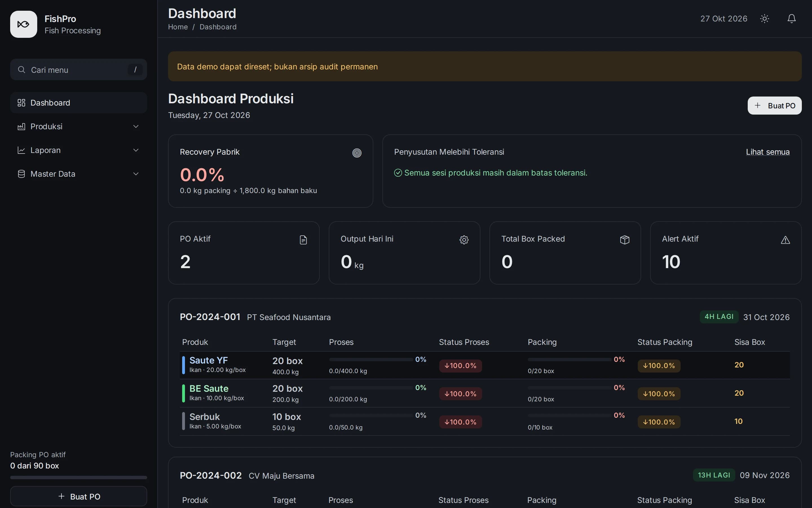Viewport: 812px width, 508px height.
Task: Click the 13H LAGI deadline badge
Action: tap(714, 475)
